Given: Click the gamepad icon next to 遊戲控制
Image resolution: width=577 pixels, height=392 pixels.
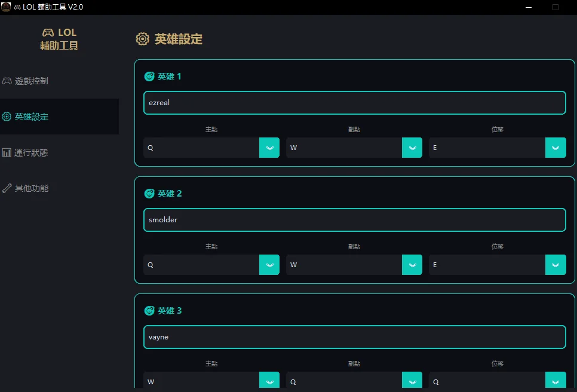Looking at the screenshot, I should tap(7, 81).
